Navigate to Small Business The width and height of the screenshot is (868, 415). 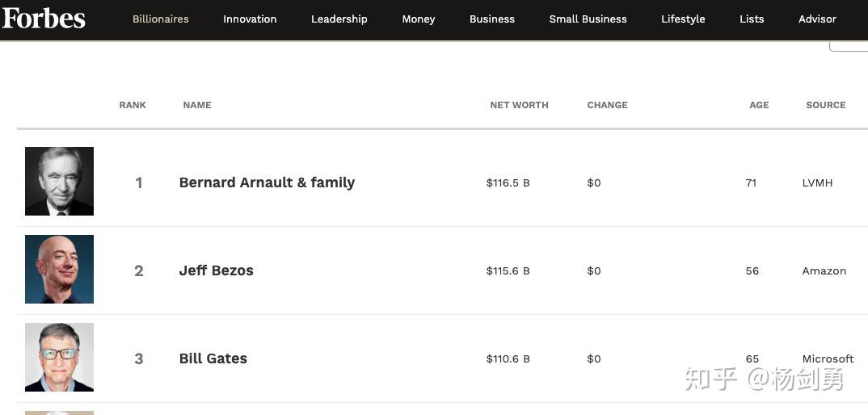pyautogui.click(x=588, y=19)
